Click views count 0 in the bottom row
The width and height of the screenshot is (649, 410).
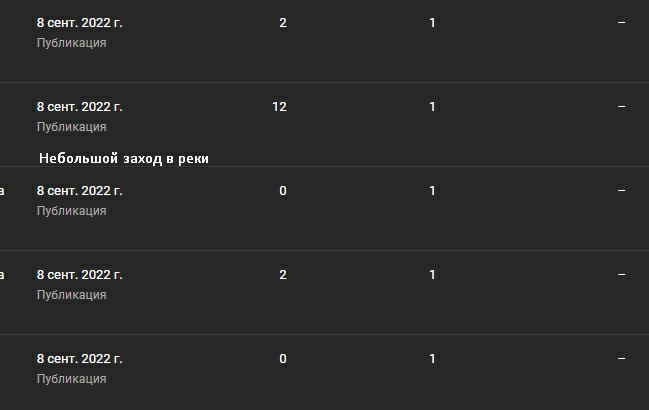coord(283,358)
